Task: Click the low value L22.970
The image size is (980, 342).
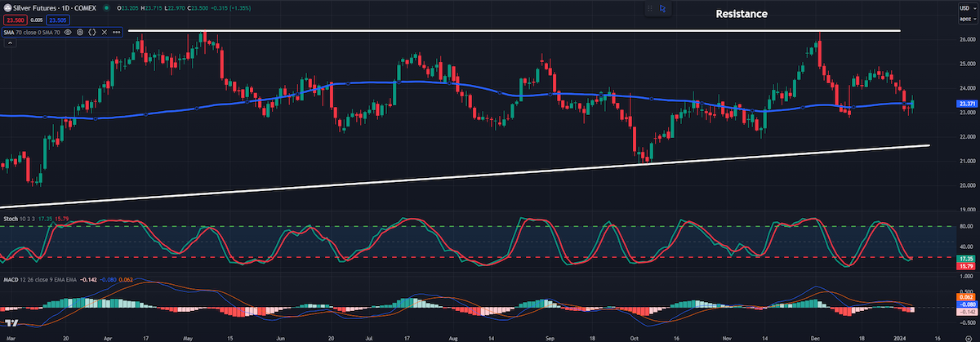Action: coord(175,8)
